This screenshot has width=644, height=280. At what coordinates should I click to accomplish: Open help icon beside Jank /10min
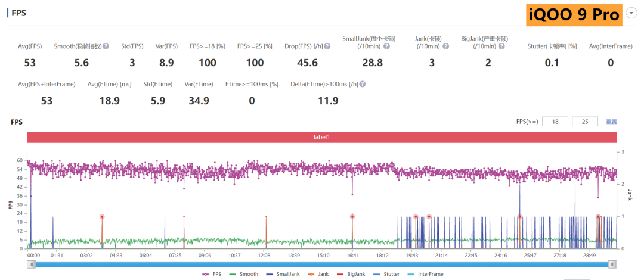point(445,46)
